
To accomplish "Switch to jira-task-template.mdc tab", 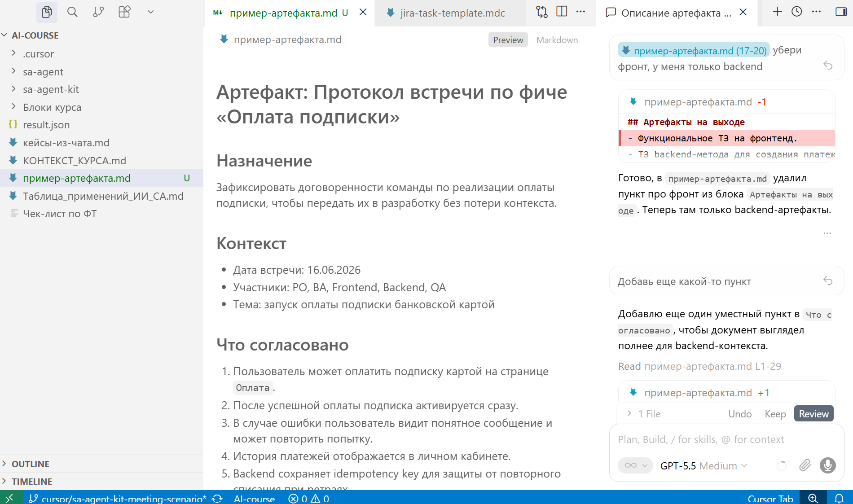I will pos(450,13).
